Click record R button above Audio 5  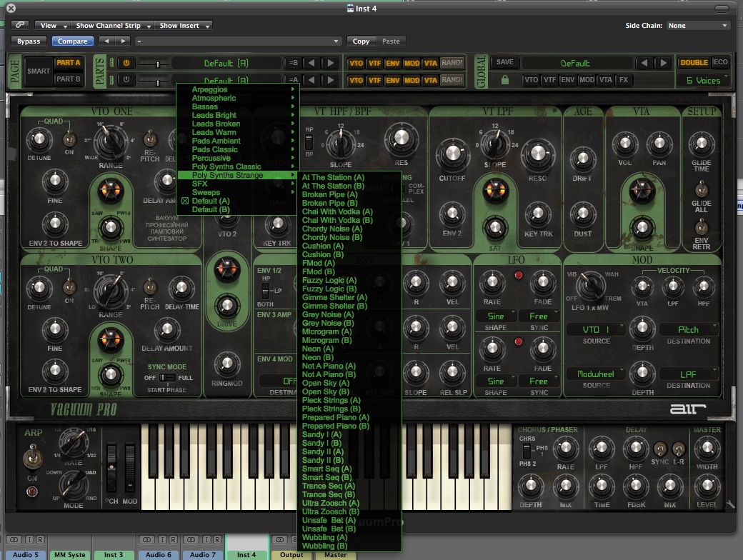[x=40, y=539]
